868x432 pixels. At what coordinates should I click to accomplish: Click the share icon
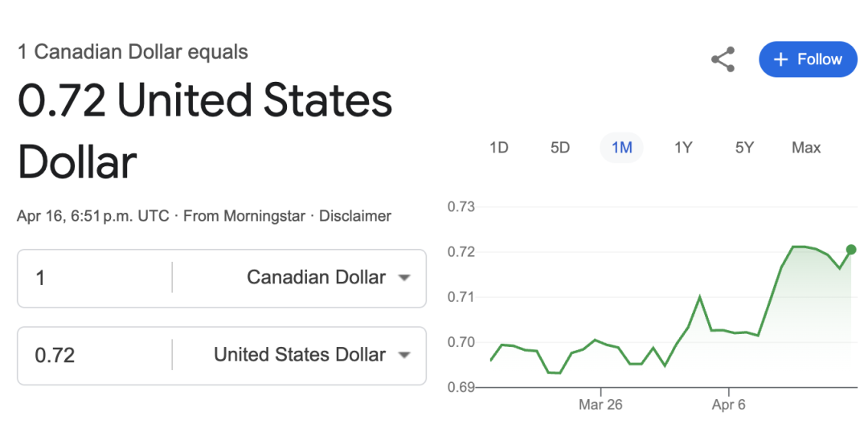723,59
